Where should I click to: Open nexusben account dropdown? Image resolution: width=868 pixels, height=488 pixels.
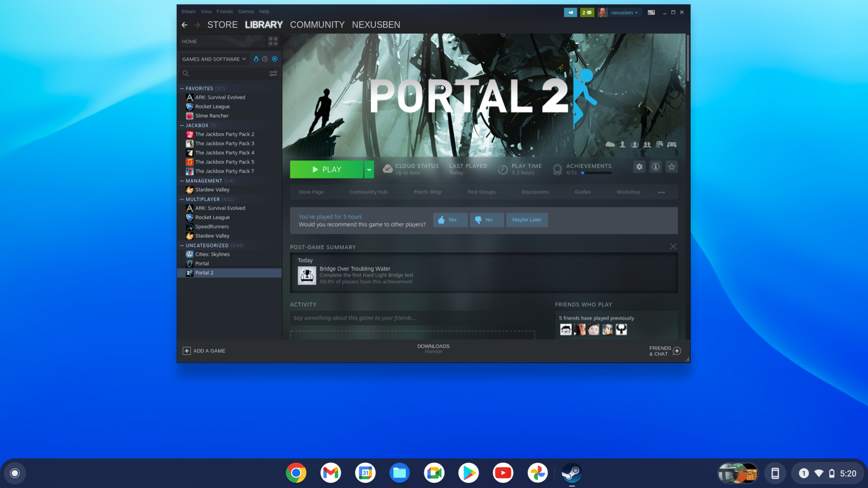(624, 13)
